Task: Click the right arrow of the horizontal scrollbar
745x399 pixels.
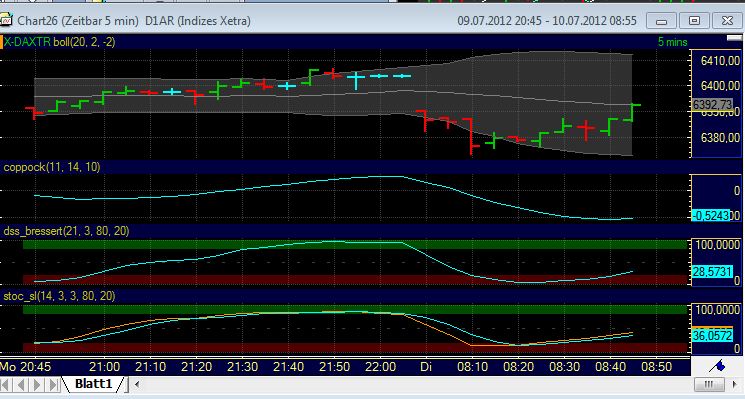Action: 735,384
